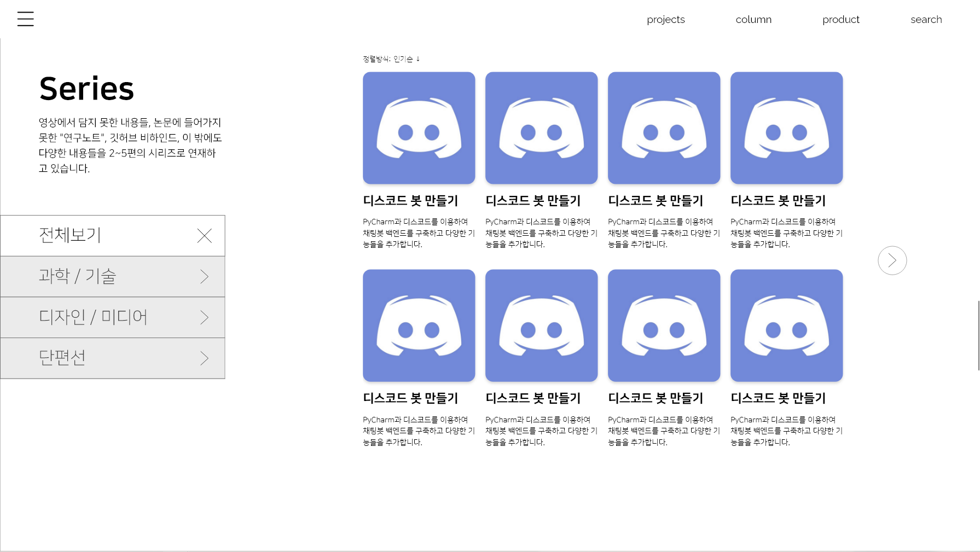Open second Discord thumbnail in bottom row
Viewport: 980px width, 552px height.
[x=542, y=326]
